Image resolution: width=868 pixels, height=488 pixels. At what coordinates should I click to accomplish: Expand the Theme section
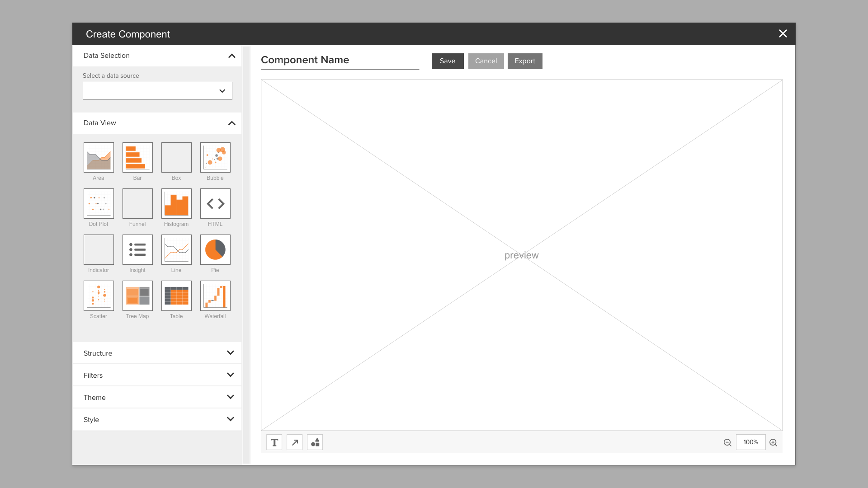click(157, 397)
